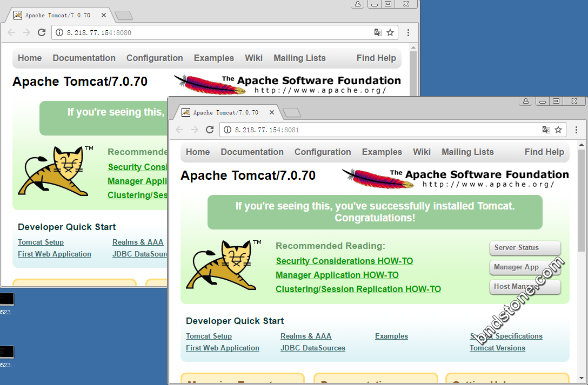Viewport: 588px width, 385px height.
Task: Open Find Help in the 8080 window
Action: point(376,58)
